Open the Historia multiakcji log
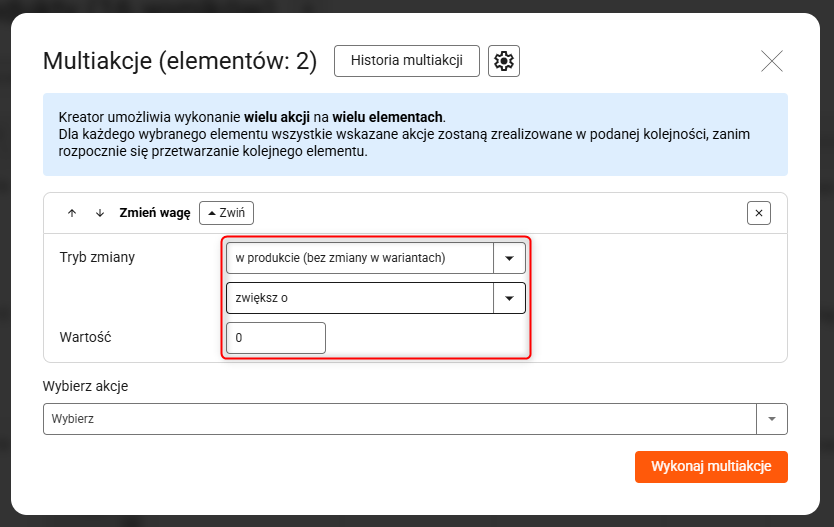 click(x=406, y=61)
